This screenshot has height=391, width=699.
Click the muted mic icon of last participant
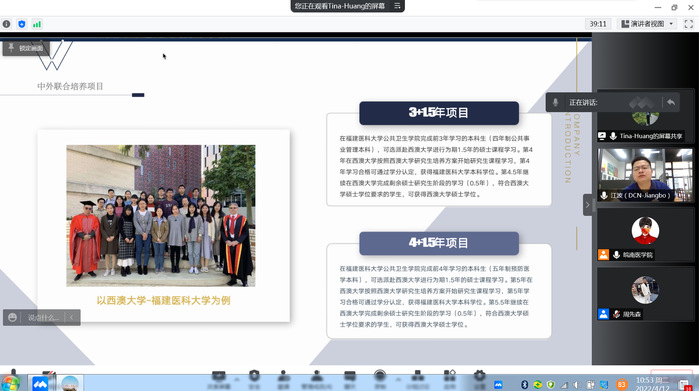[x=616, y=314]
